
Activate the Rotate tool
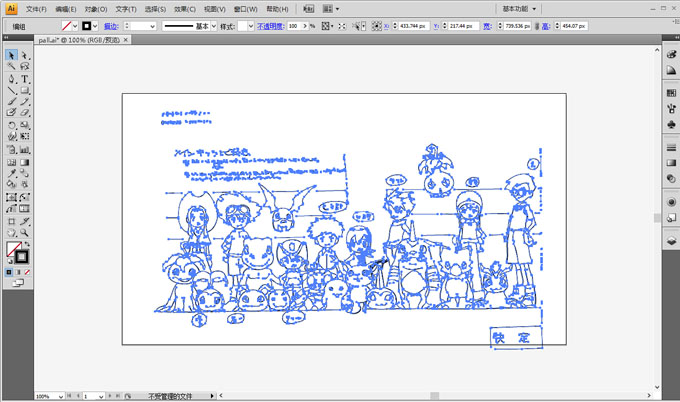11,125
